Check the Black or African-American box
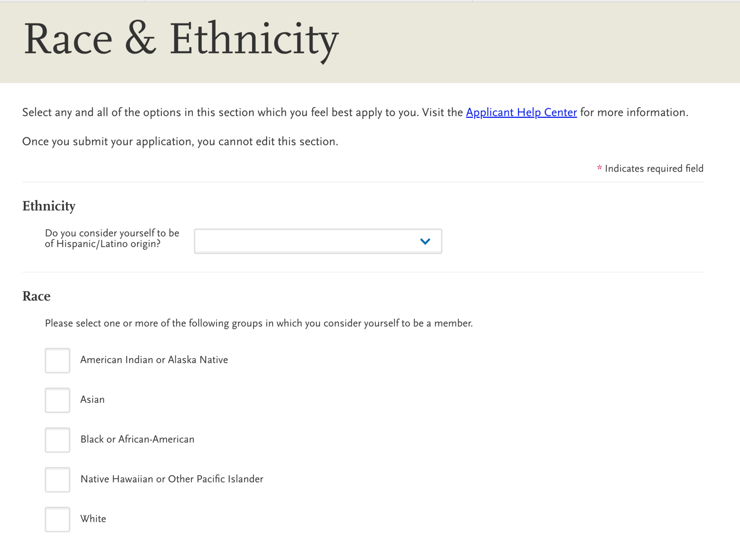The image size is (740, 560). click(x=57, y=440)
